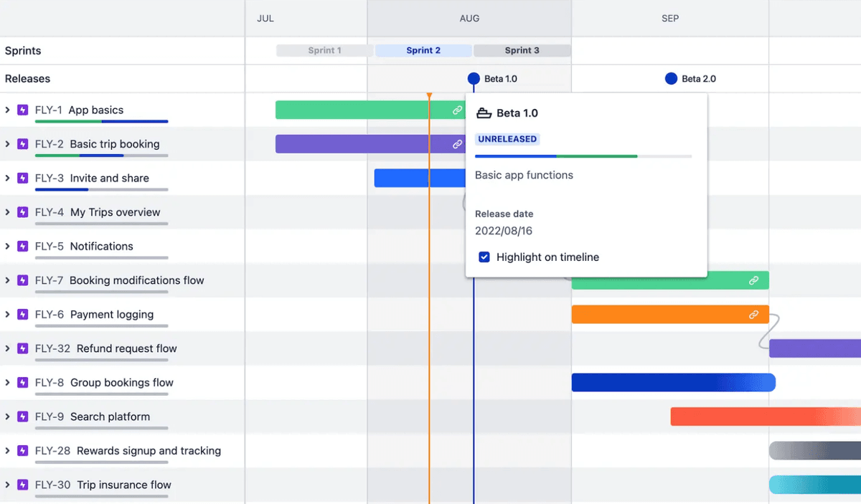Expand the FLY-5 Notifications row
Screen dimensions: 861x504
7,247
